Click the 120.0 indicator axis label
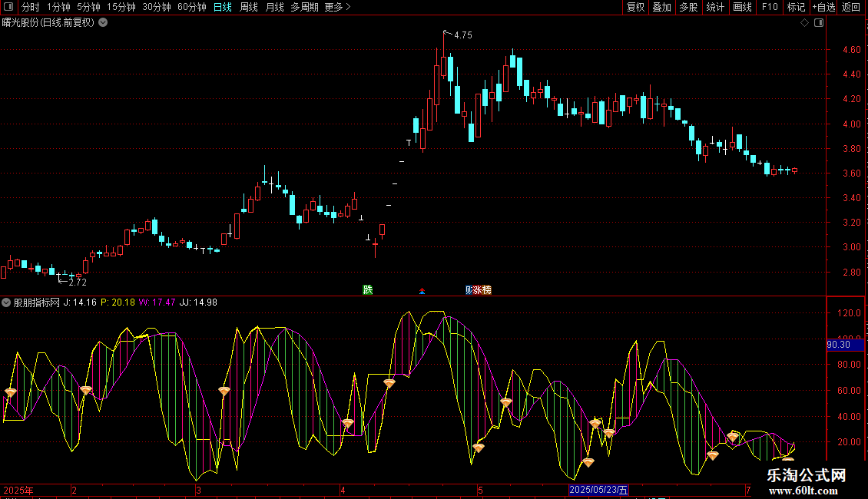The width and height of the screenshot is (868, 499). [x=849, y=313]
